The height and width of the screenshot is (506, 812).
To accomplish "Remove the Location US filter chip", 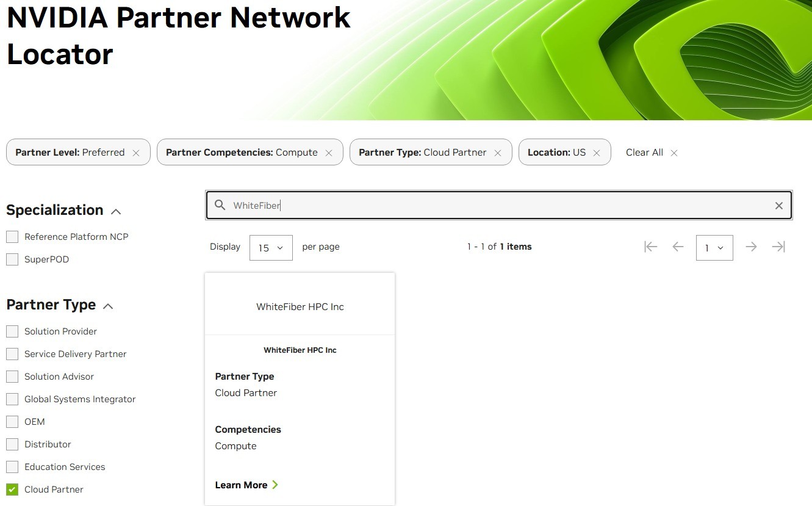I will tap(597, 153).
